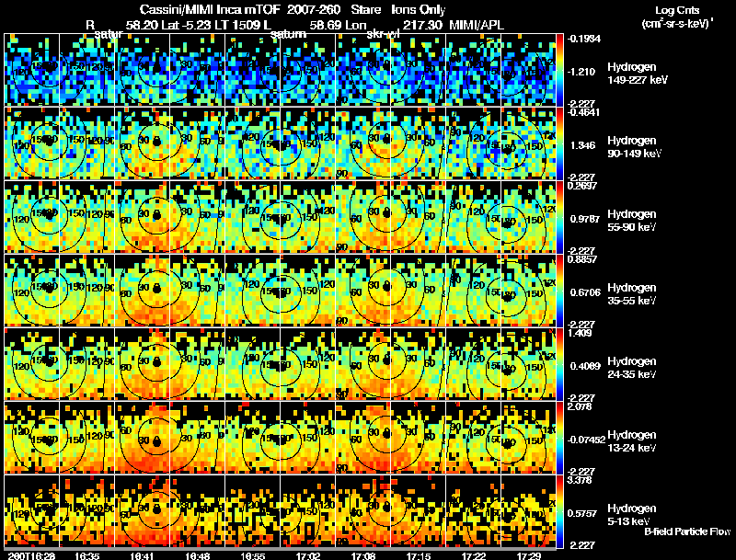Click the 0.9787 scale value
Viewport: 736px width, 560px height.
(585, 219)
